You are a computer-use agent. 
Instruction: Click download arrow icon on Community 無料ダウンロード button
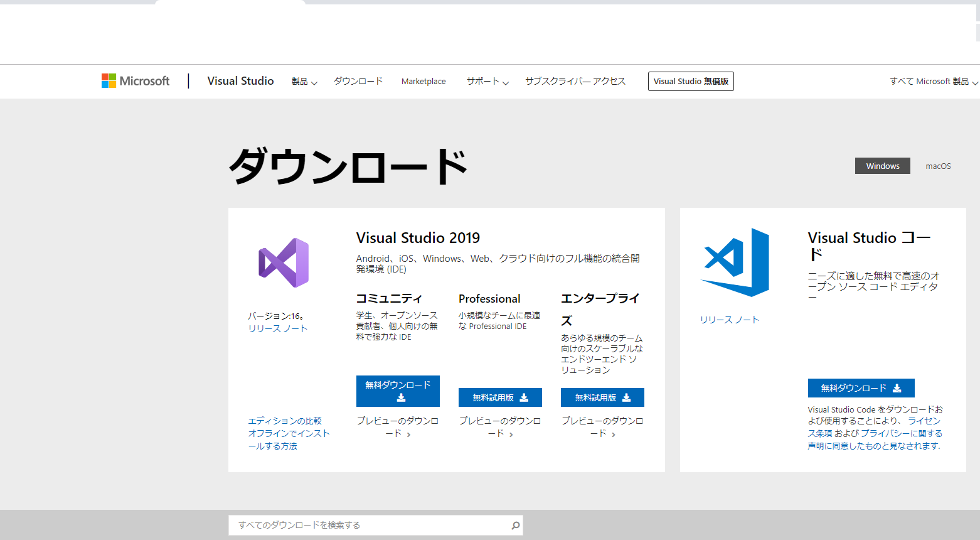pos(402,397)
